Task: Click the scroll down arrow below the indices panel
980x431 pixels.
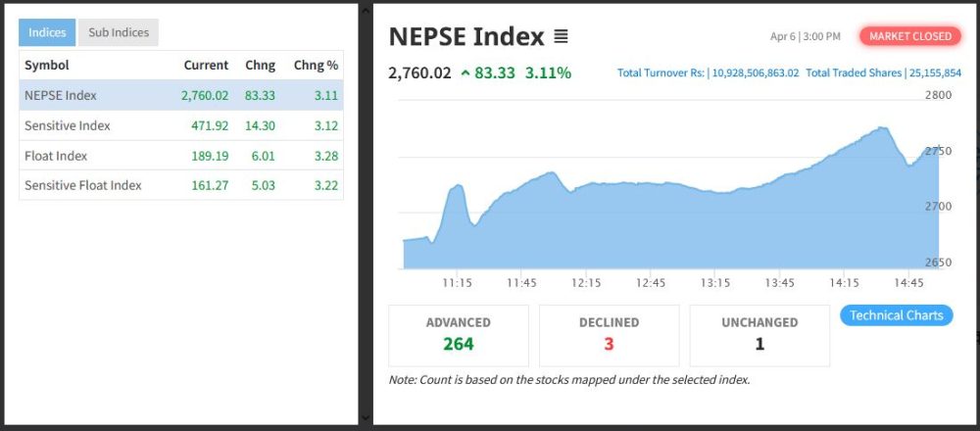Action: (x=366, y=418)
